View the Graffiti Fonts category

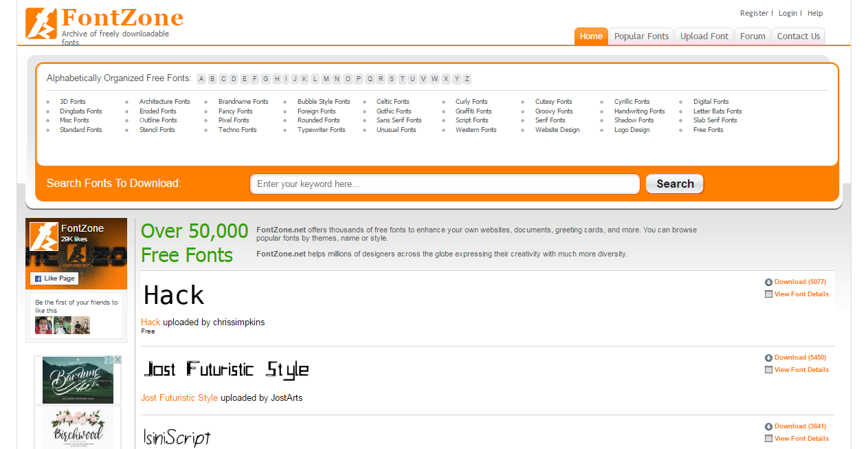pyautogui.click(x=474, y=111)
